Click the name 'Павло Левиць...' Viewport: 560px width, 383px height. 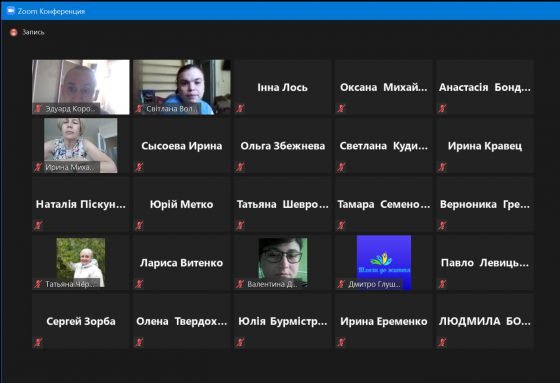tap(485, 263)
